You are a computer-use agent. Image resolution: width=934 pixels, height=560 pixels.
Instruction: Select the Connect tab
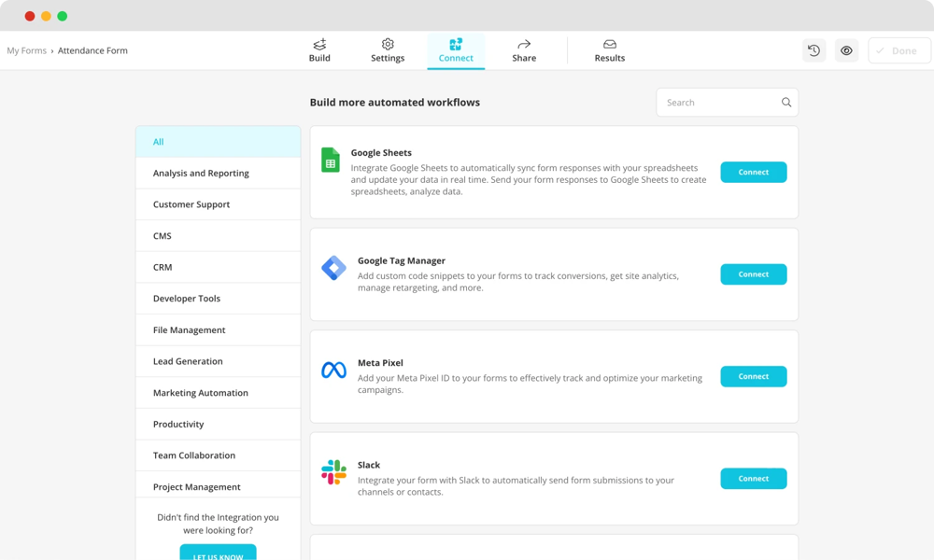coord(456,50)
